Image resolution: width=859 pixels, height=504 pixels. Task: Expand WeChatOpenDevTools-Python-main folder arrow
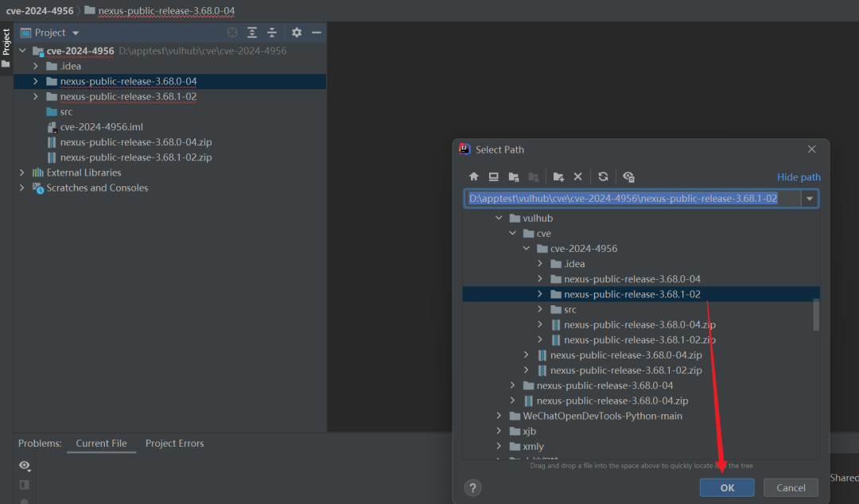click(499, 416)
